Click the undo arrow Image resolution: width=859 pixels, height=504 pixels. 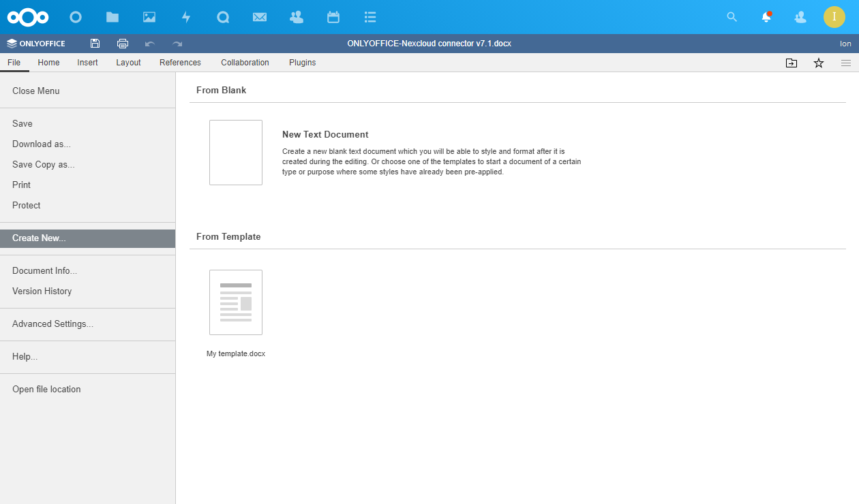pyautogui.click(x=150, y=44)
